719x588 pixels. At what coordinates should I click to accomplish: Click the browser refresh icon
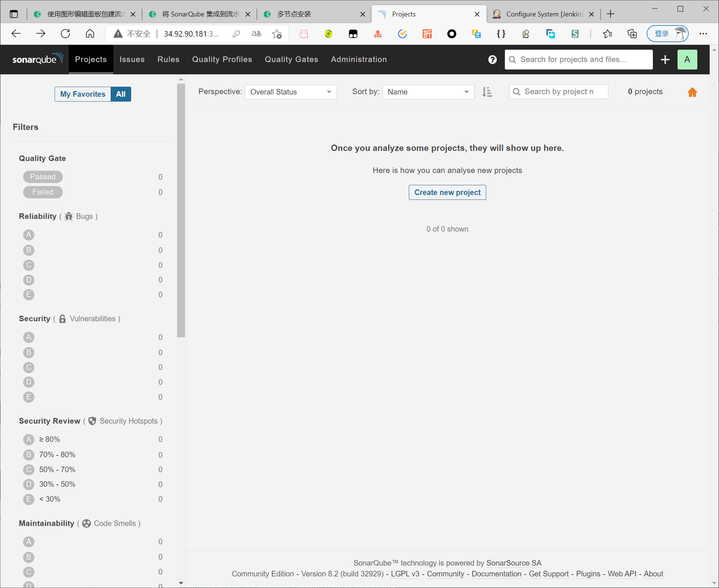[65, 34]
